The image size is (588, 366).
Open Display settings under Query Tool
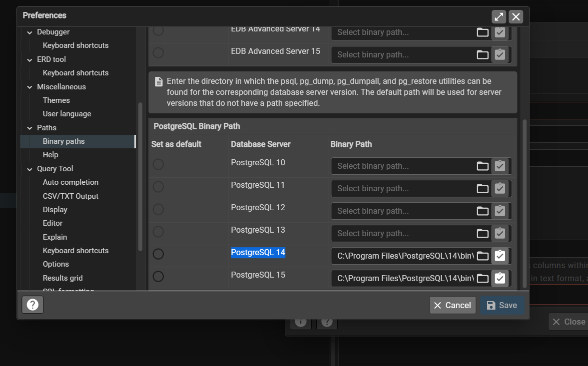pyautogui.click(x=55, y=209)
